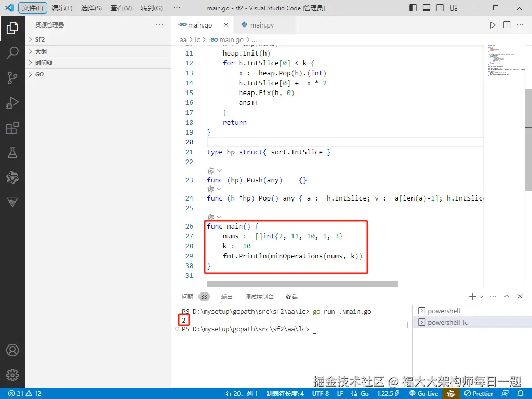
Task: Customize layout icon in title bar
Action: (454, 8)
